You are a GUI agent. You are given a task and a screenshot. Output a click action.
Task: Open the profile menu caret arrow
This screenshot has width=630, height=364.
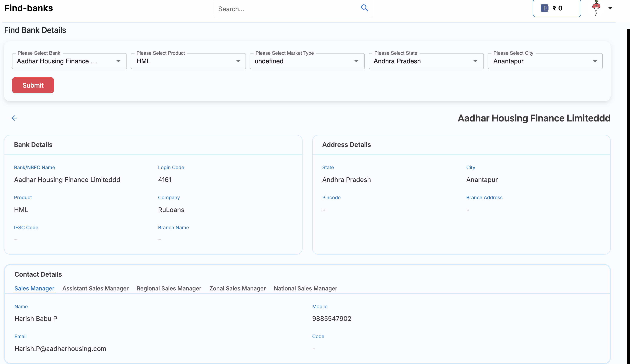point(610,8)
